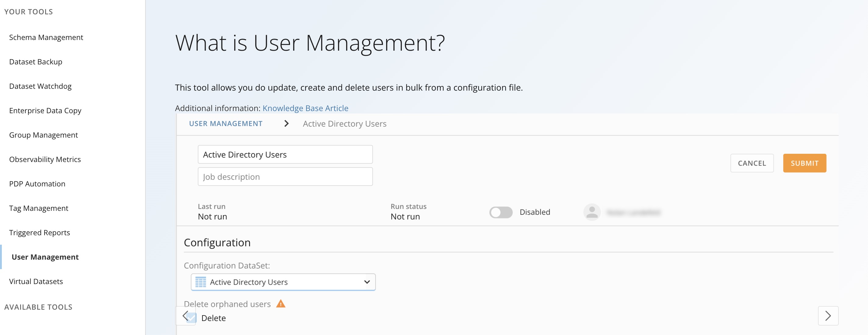Click the dropdown arrow for Active Directory Users
Screen dimensions: 868x335
pos(367,282)
